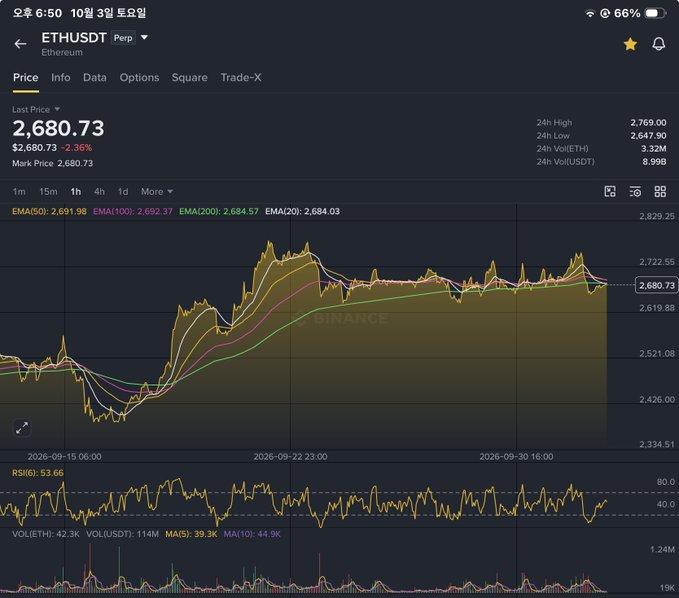Tap the orientation lock status icon

(605, 13)
